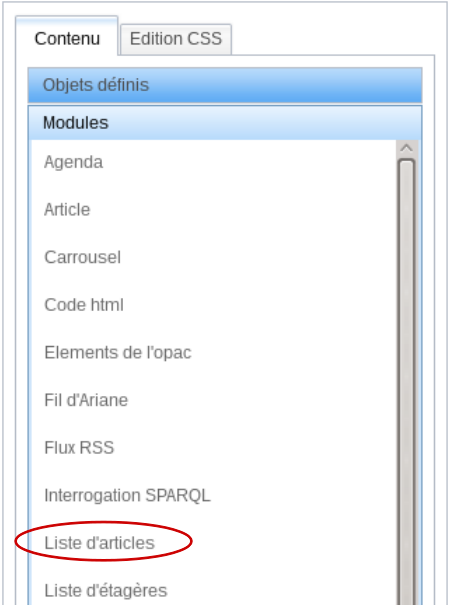Choose the module for raw HTML code
The width and height of the screenshot is (450, 605).
(84, 305)
